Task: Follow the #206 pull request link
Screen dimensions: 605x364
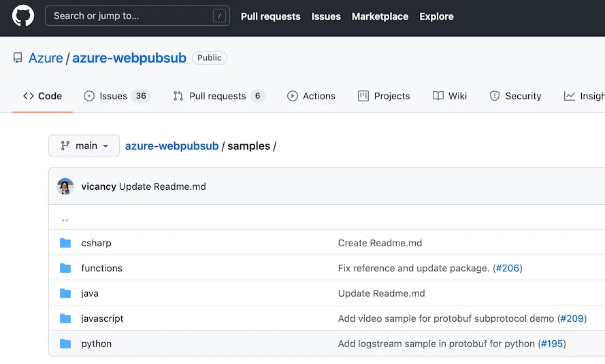Action: [508, 268]
